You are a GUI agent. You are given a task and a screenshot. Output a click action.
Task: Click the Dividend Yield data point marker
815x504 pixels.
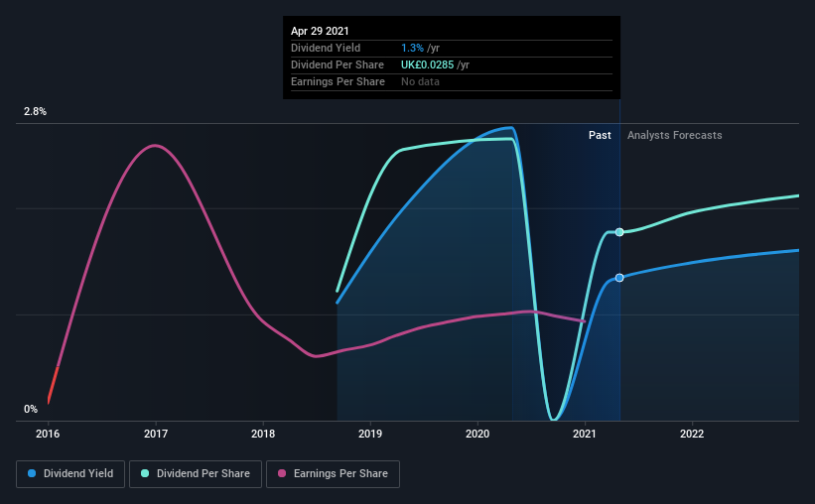[x=619, y=278]
